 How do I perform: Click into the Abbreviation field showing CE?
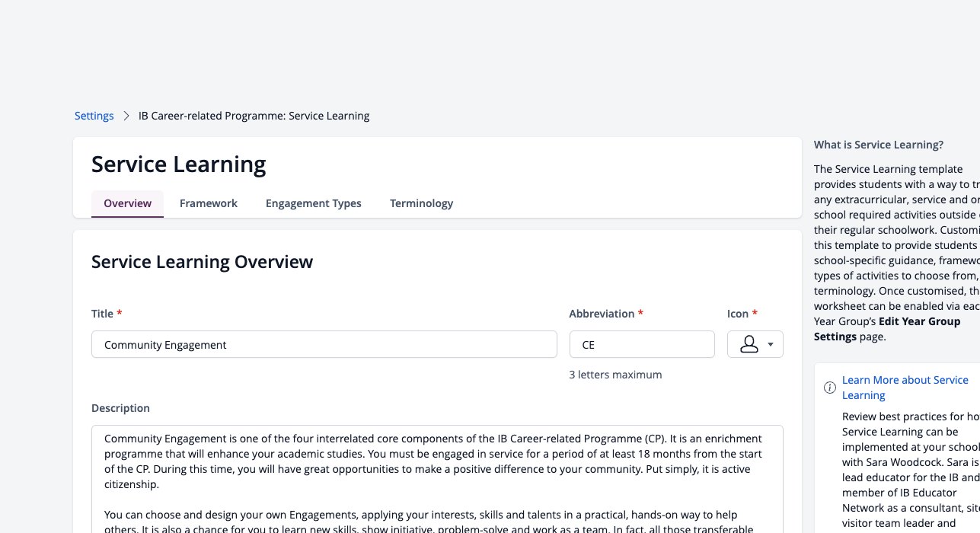tap(642, 344)
